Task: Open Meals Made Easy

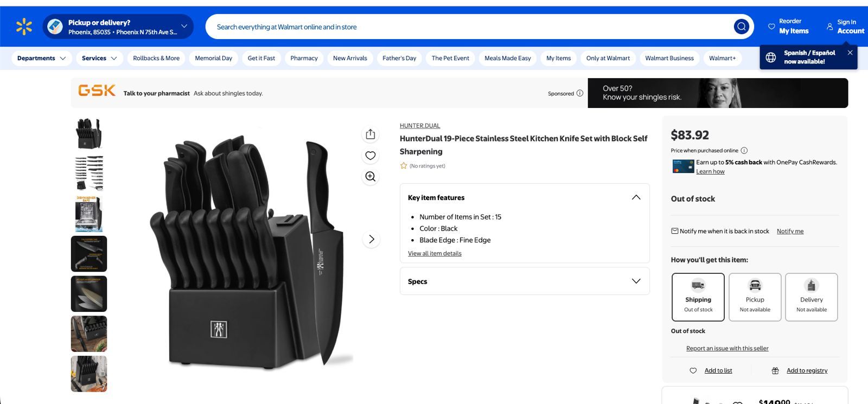Action: click(x=508, y=59)
